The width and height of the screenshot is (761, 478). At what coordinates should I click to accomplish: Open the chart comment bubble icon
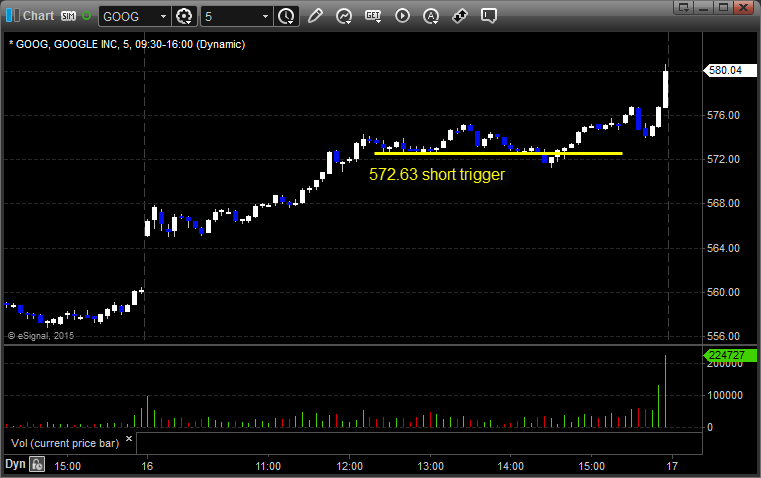489,16
